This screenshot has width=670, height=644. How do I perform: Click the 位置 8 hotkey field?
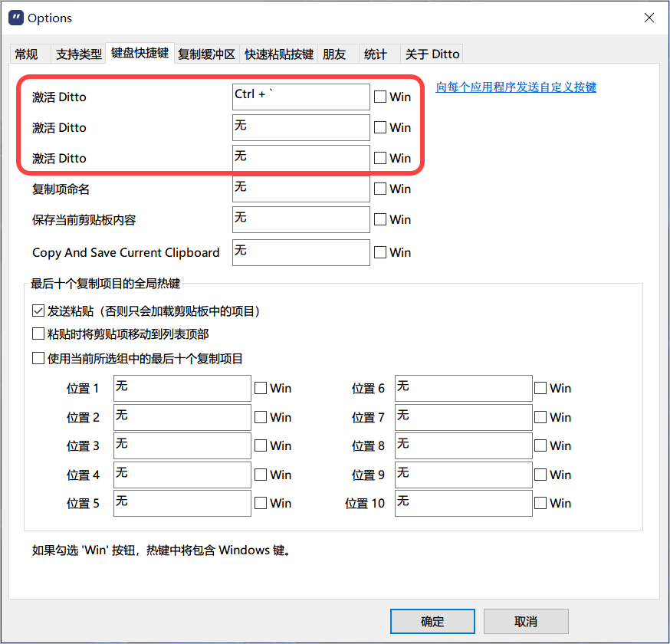pos(464,445)
